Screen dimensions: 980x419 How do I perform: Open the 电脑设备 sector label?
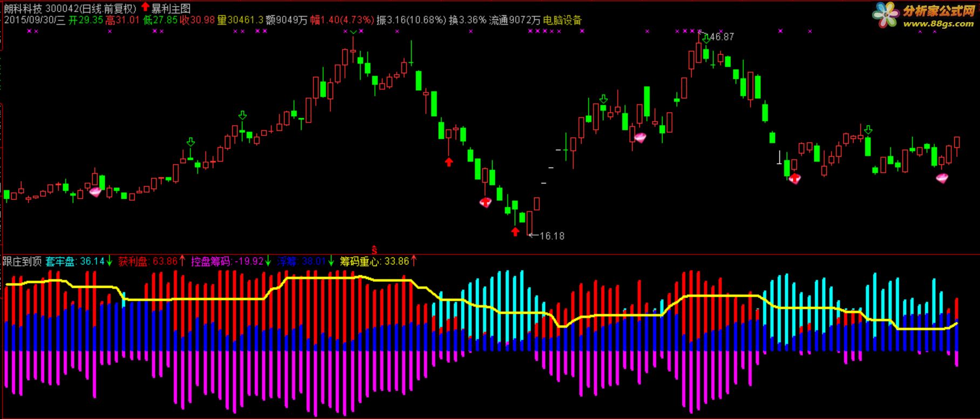(562, 21)
